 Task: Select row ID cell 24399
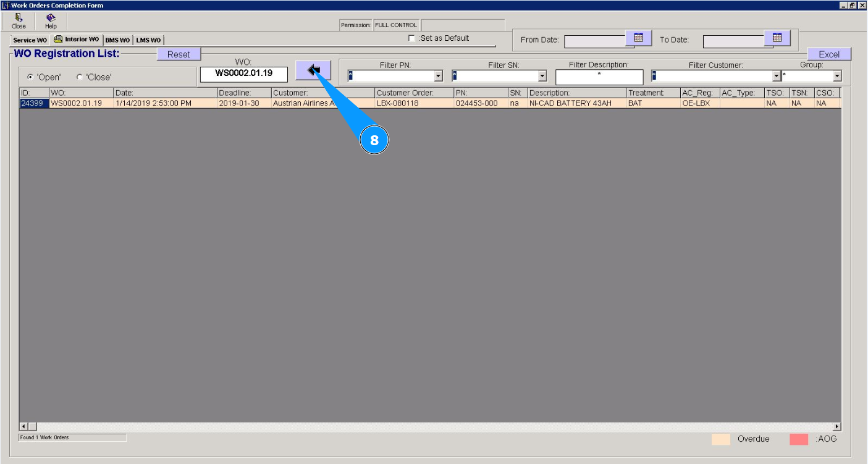pos(34,103)
